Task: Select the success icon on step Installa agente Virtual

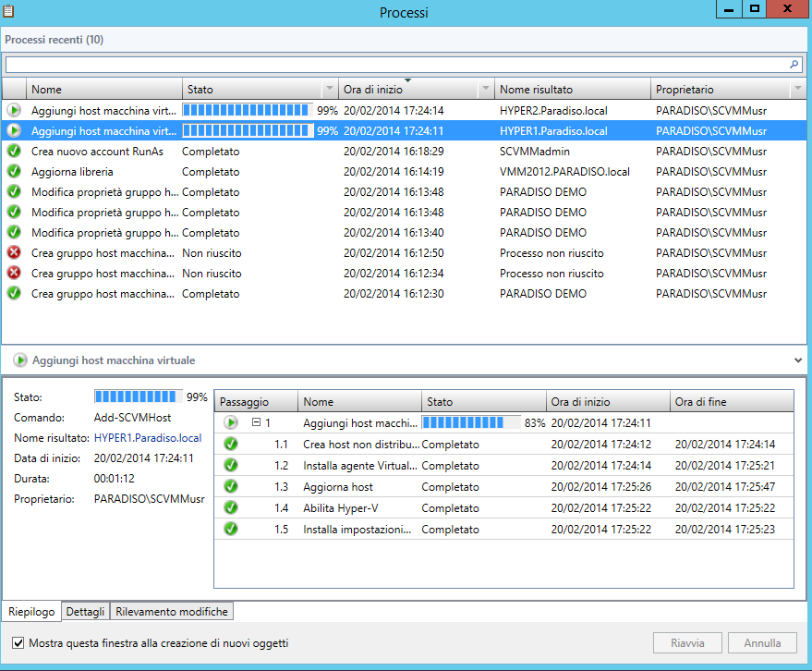Action: pos(230,465)
